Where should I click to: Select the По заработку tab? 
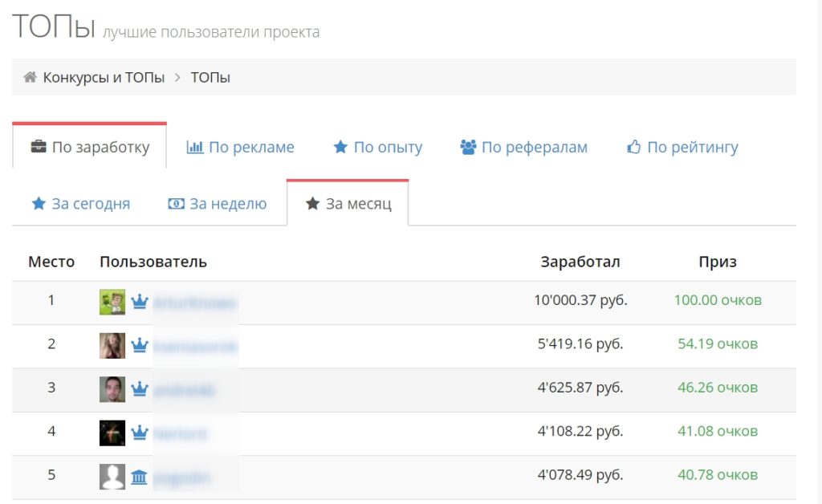point(90,148)
